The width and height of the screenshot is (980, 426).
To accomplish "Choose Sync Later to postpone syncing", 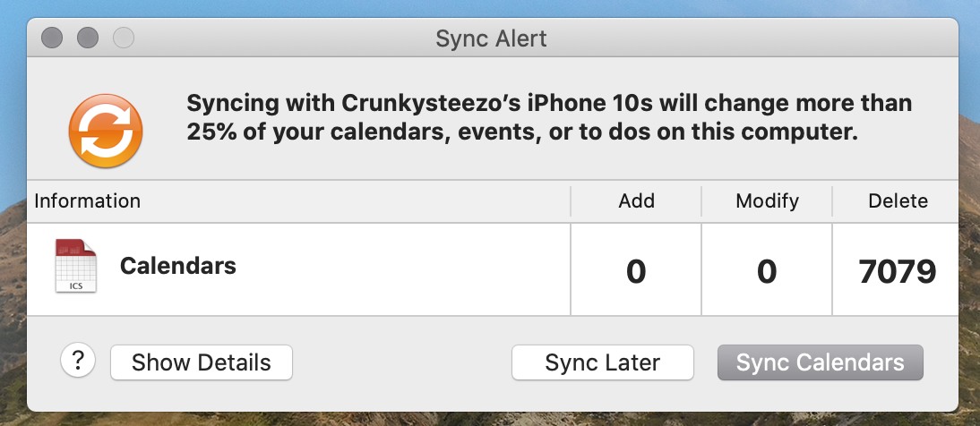I will [x=602, y=362].
